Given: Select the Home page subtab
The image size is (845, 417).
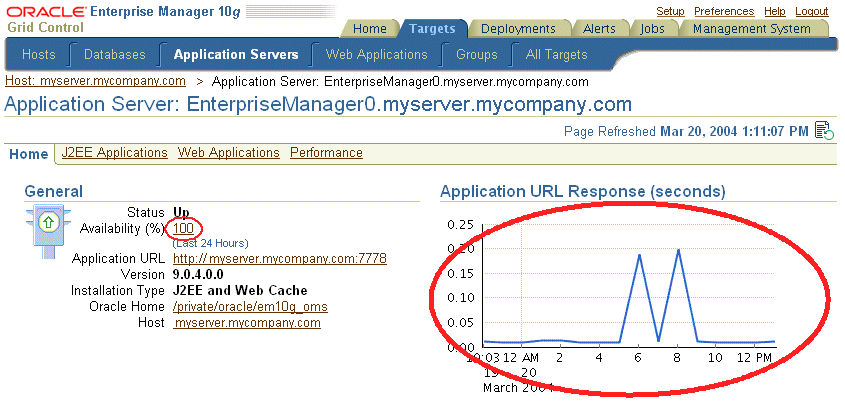Looking at the screenshot, I should click(x=29, y=154).
